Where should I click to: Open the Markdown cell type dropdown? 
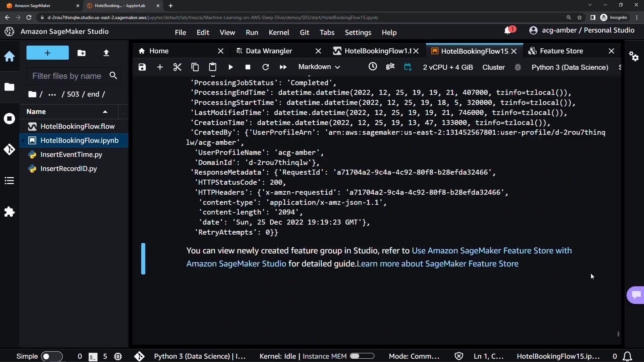319,67
